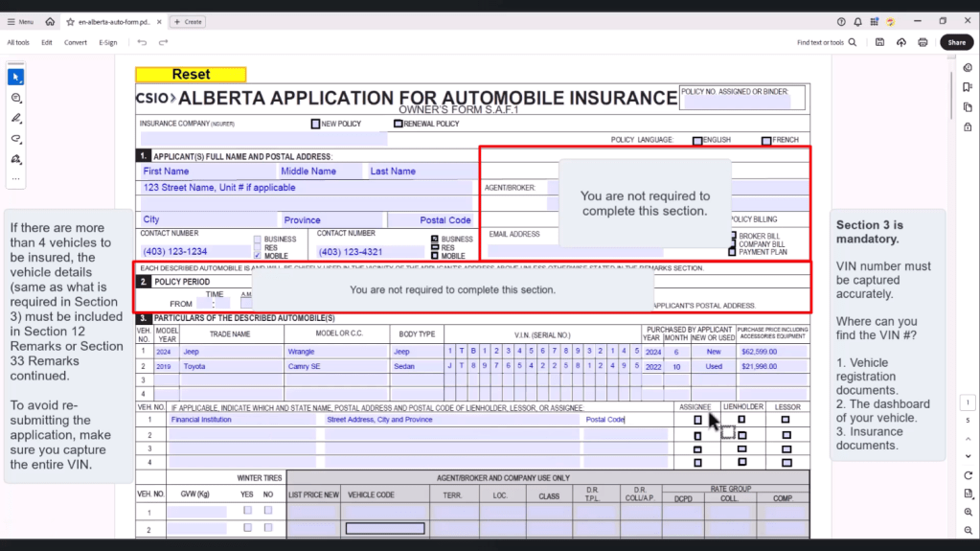The height and width of the screenshot is (551, 980).
Task: Click the Share button
Action: (x=956, y=42)
